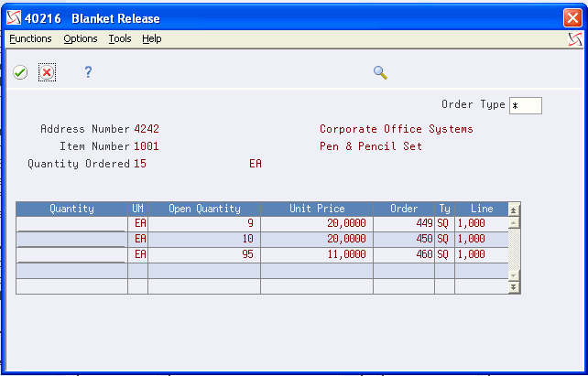This screenshot has height=376, width=588.
Task: Click EA unit cell in order 449 row
Action: (137, 223)
